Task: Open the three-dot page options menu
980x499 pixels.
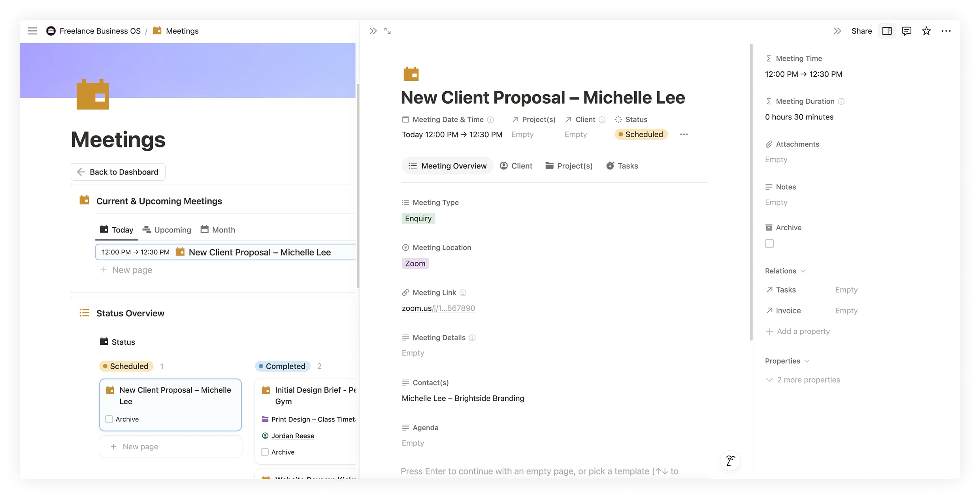Action: (x=946, y=31)
